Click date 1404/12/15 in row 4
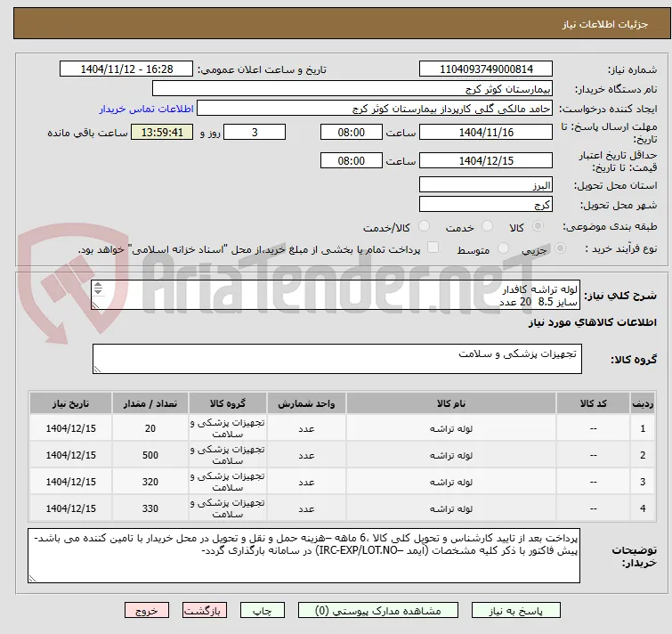The image size is (672, 634). 70,508
